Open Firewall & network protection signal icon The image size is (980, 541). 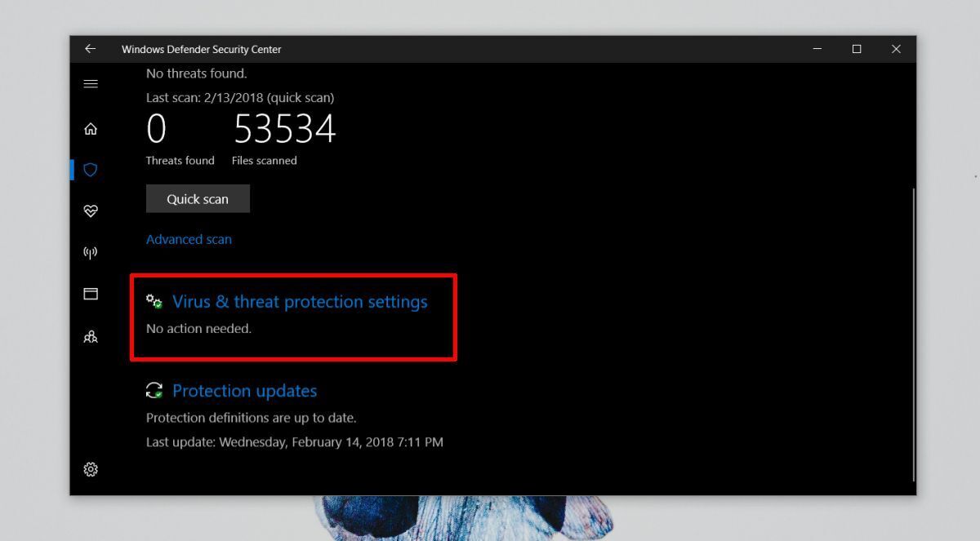pos(91,252)
